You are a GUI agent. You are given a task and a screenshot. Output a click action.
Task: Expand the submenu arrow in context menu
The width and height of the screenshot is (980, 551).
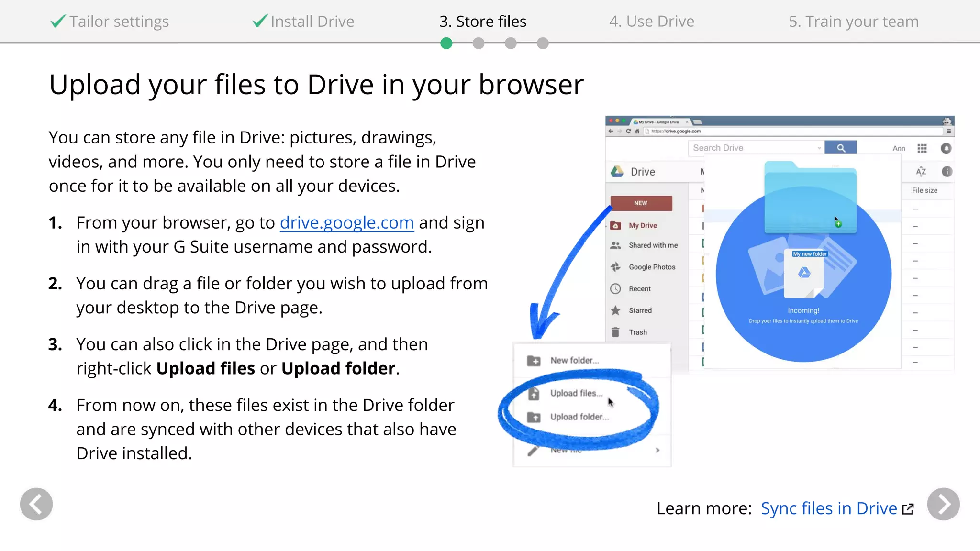658,450
